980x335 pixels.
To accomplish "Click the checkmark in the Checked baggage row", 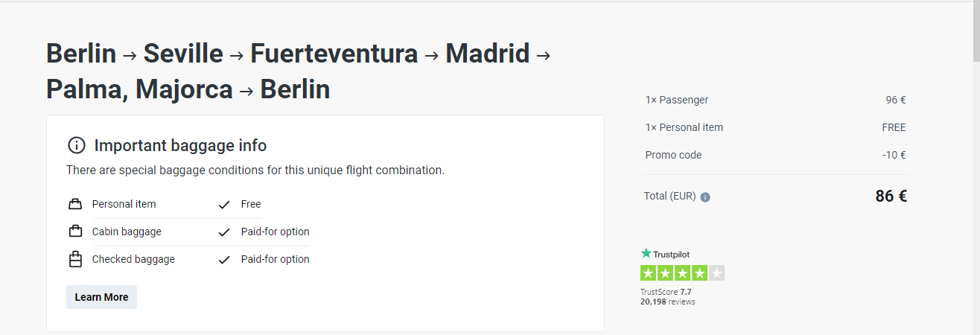I will tap(224, 260).
